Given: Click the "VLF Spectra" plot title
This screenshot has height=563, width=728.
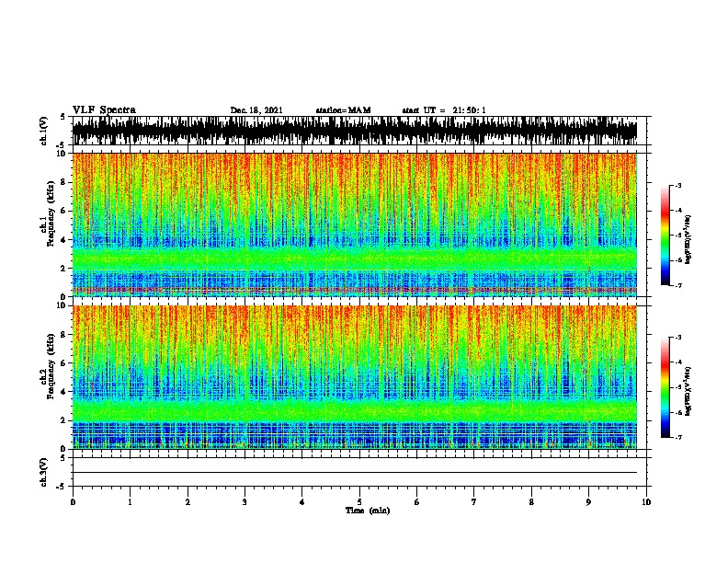Looking at the screenshot, I should 104,110.
